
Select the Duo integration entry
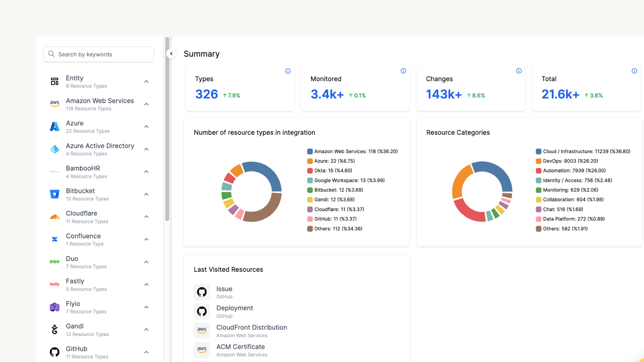pos(72,259)
